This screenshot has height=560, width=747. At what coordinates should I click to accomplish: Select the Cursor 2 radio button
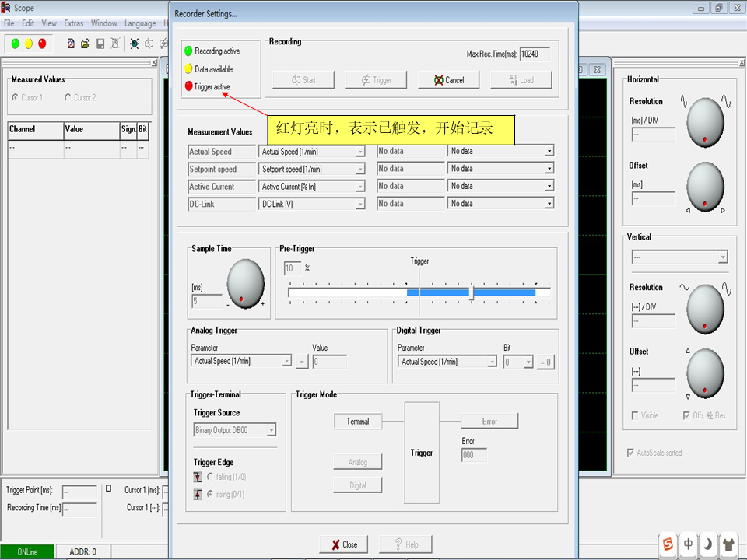[68, 97]
